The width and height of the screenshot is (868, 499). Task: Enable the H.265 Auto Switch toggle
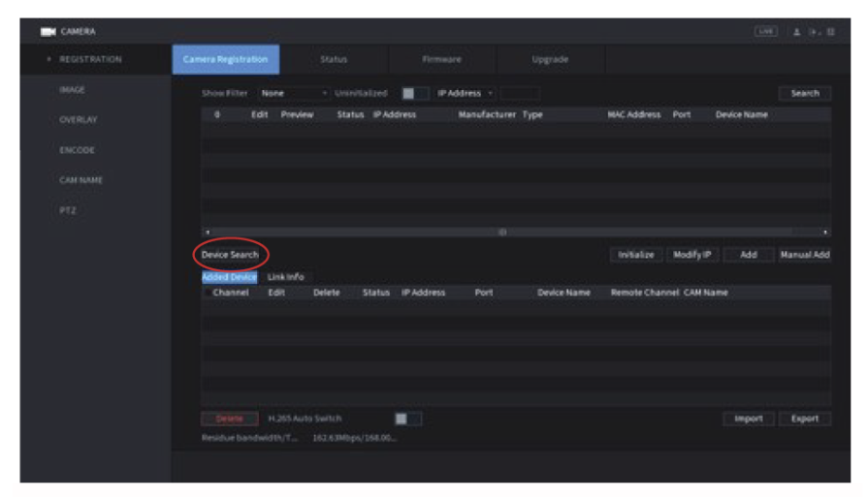coord(407,419)
